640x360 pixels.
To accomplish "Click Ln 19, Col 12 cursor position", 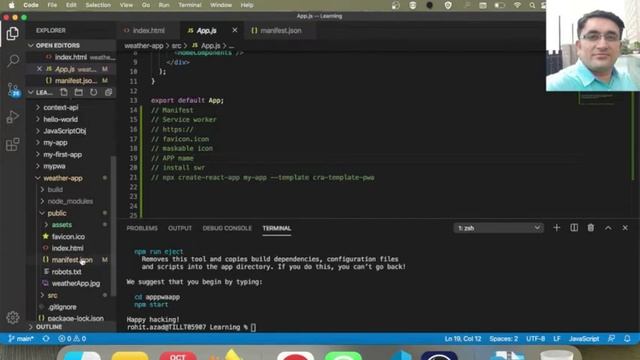I will point(463,339).
